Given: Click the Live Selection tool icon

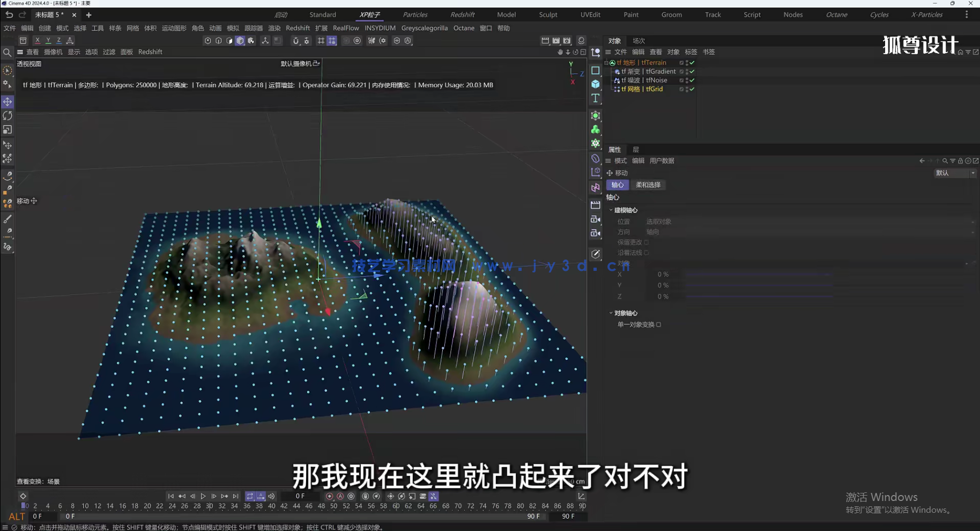Looking at the screenshot, I should [x=8, y=70].
